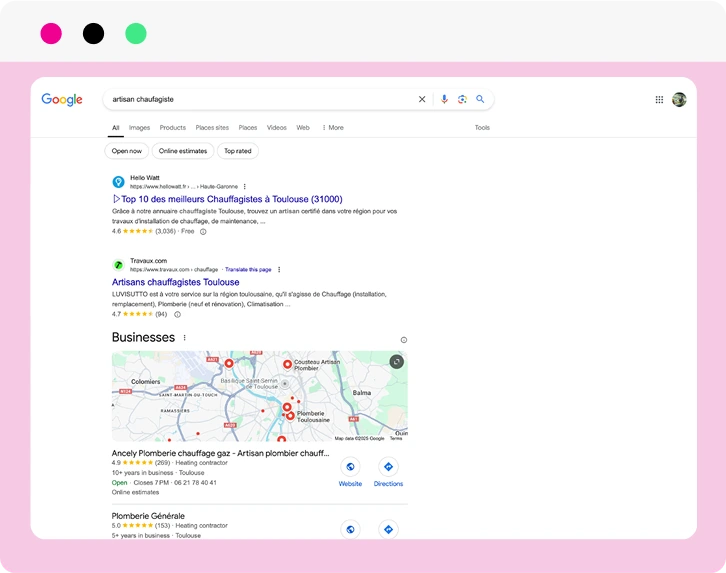
Task: Switch to the Web tab
Action: tap(303, 128)
